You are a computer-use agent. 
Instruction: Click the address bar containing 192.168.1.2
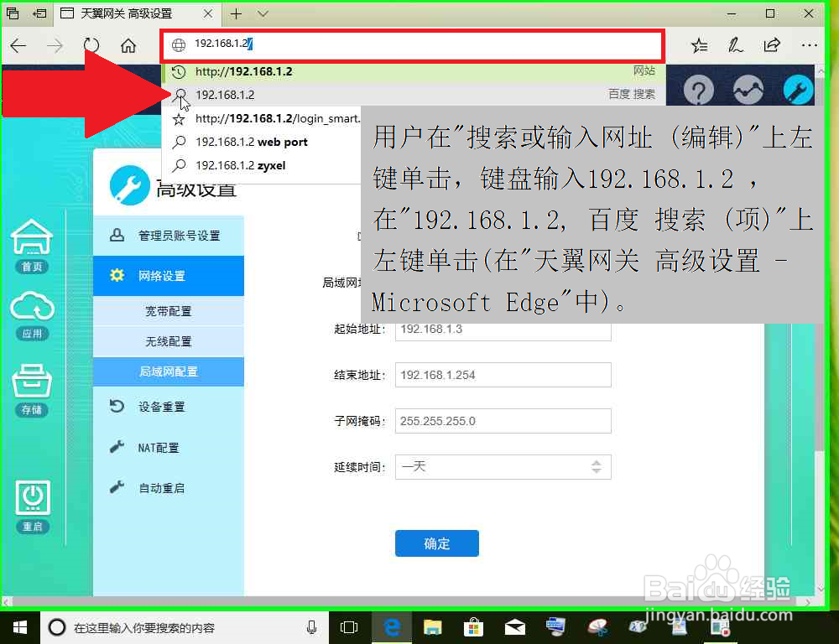pyautogui.click(x=413, y=45)
